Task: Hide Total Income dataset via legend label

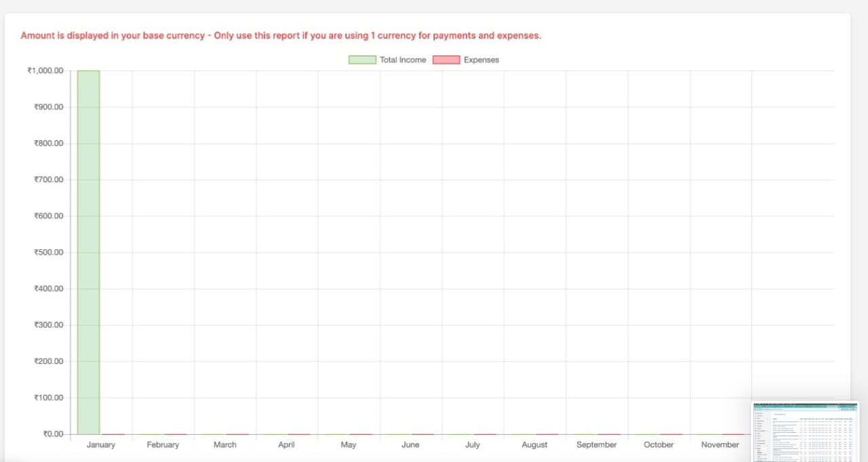Action: (403, 60)
